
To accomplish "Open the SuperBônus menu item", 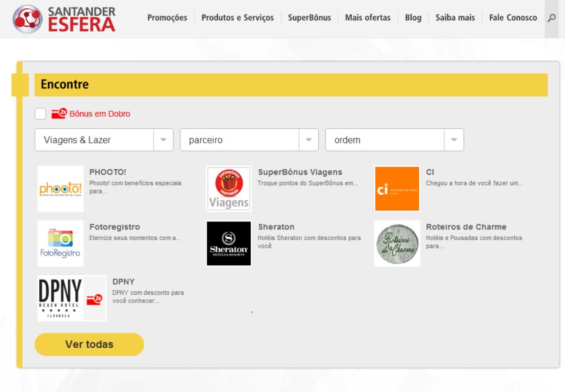I will pos(309,18).
